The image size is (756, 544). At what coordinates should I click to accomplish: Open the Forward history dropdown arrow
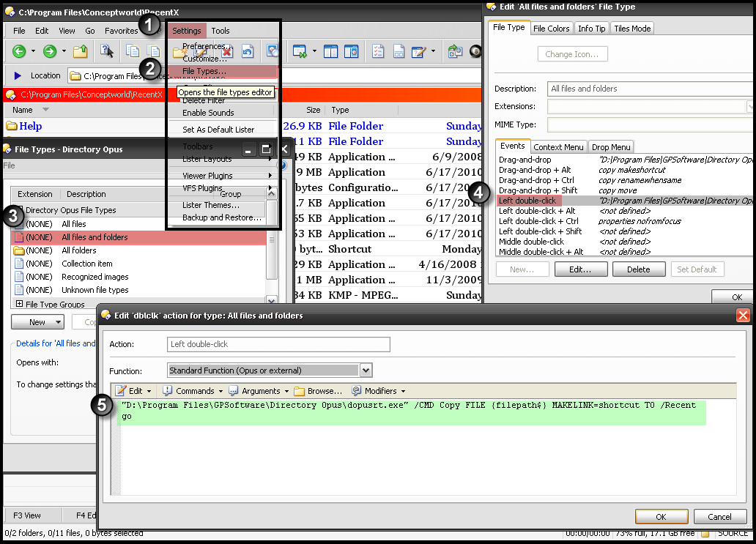coord(64,51)
